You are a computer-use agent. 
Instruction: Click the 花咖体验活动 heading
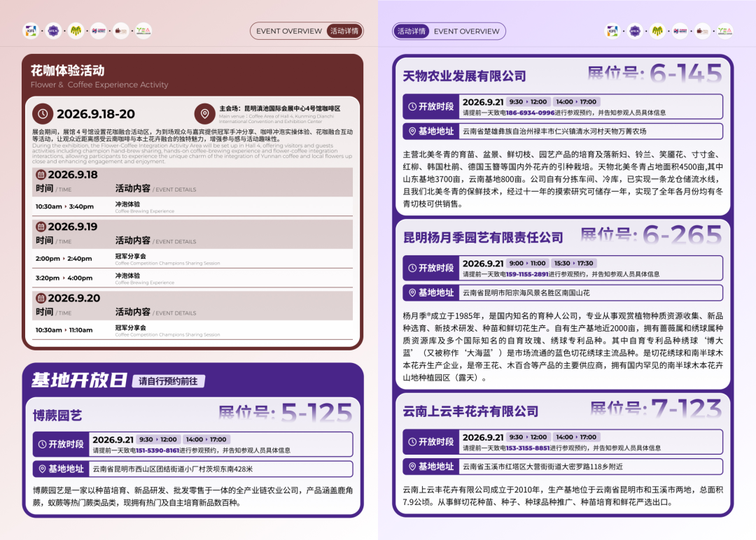click(x=67, y=71)
